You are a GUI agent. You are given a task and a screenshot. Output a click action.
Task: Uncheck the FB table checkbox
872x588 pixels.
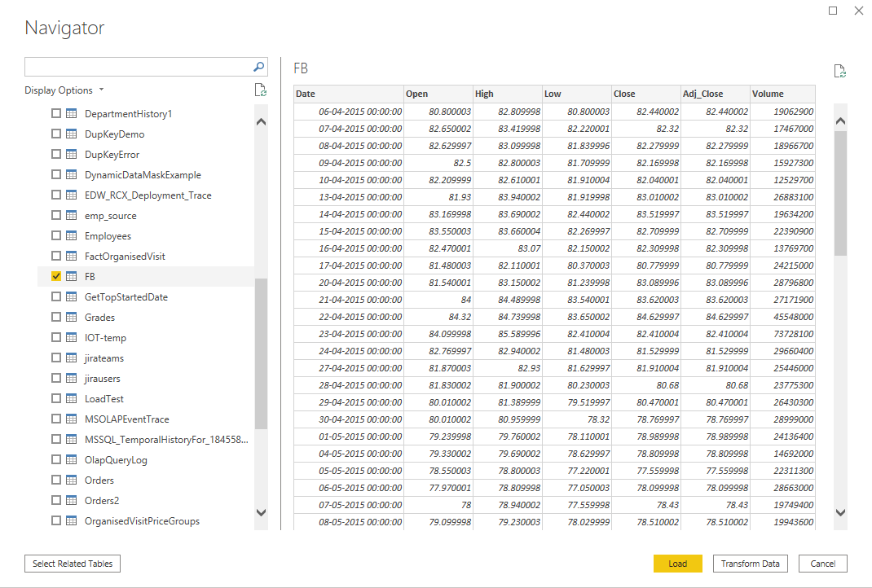tap(56, 277)
